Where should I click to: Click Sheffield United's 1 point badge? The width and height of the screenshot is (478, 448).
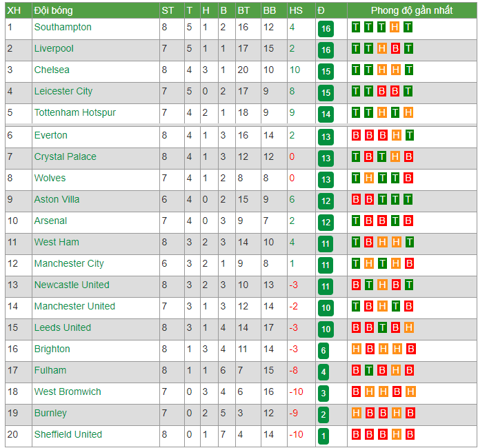pos(323,436)
